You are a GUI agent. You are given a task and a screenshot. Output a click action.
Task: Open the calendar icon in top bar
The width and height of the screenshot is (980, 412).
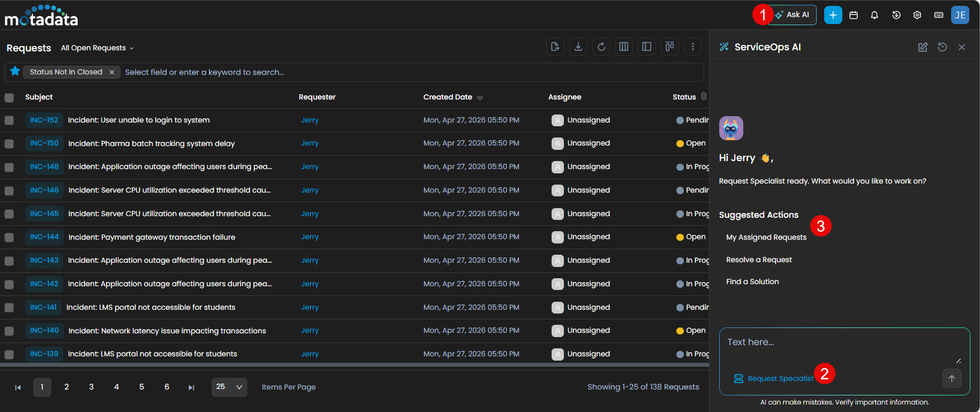(854, 15)
